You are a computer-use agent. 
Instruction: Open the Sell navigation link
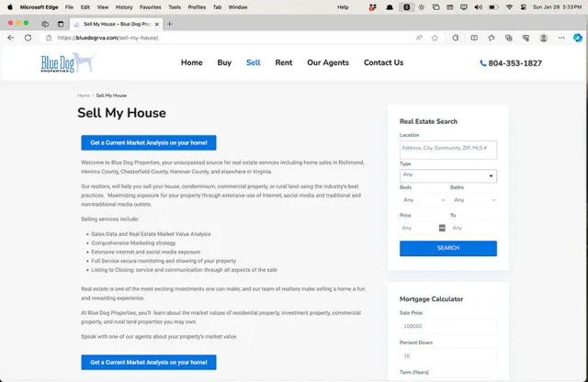click(254, 62)
